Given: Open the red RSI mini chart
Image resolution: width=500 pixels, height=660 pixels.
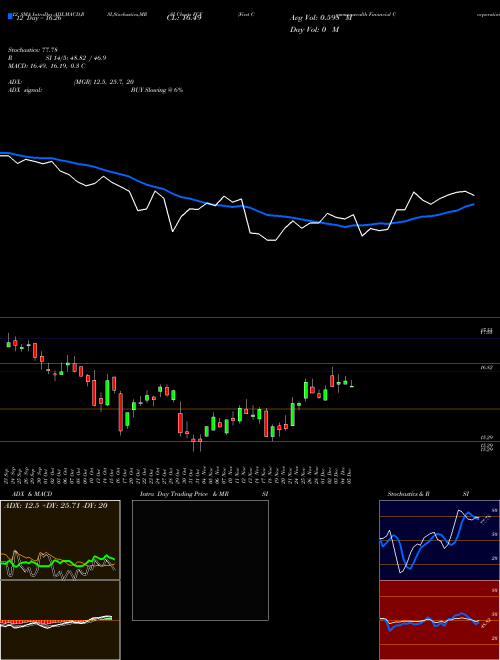Looking at the screenshot, I should coord(439,620).
